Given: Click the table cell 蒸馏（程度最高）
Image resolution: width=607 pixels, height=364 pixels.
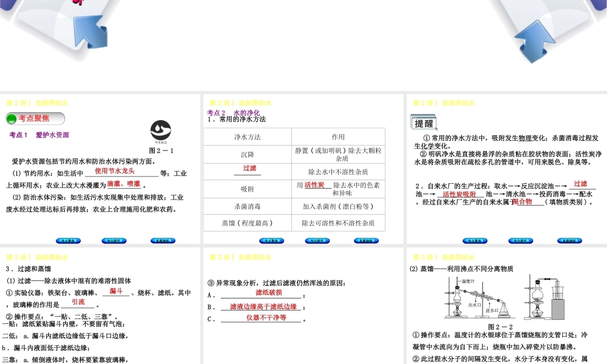Looking at the screenshot, I should pos(248,223).
